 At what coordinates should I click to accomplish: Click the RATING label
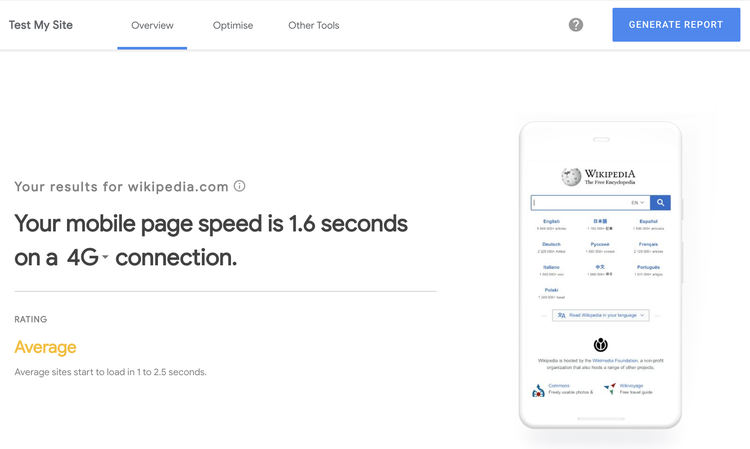31,319
